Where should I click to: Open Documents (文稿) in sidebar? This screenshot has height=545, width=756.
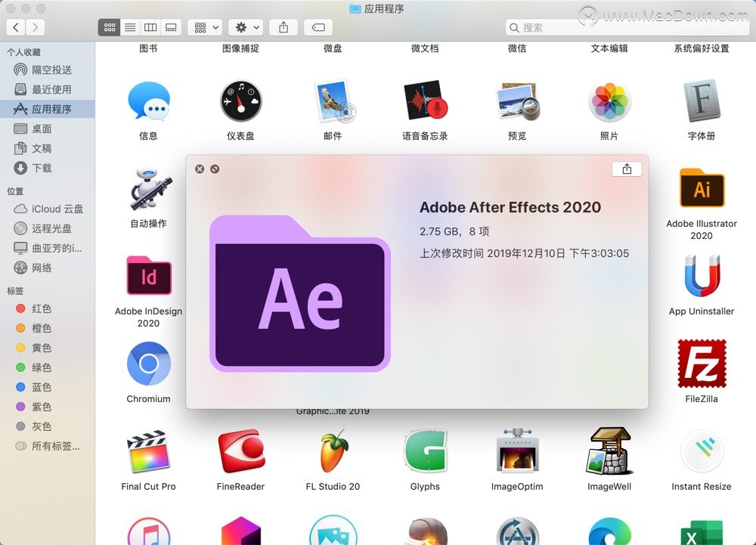click(x=47, y=148)
